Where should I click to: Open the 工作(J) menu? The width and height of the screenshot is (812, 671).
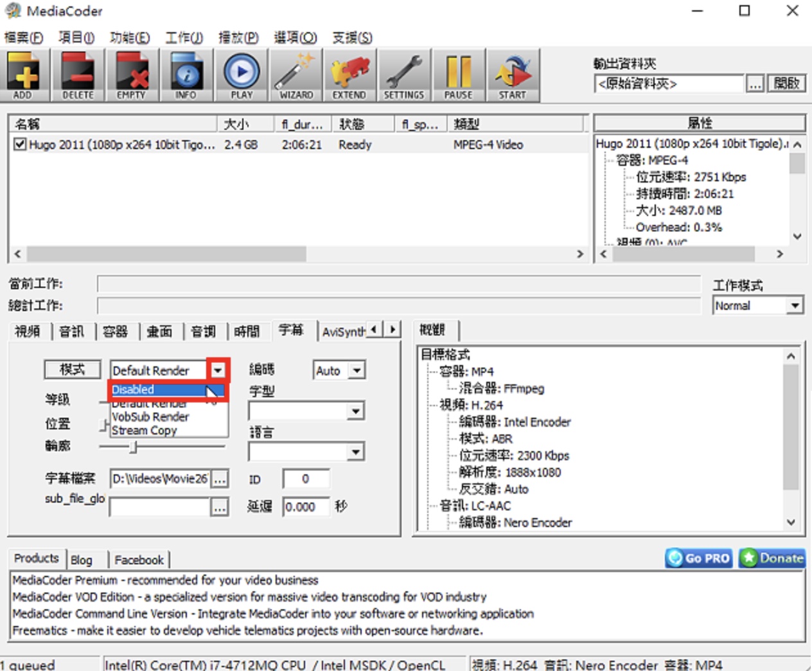coord(184,37)
